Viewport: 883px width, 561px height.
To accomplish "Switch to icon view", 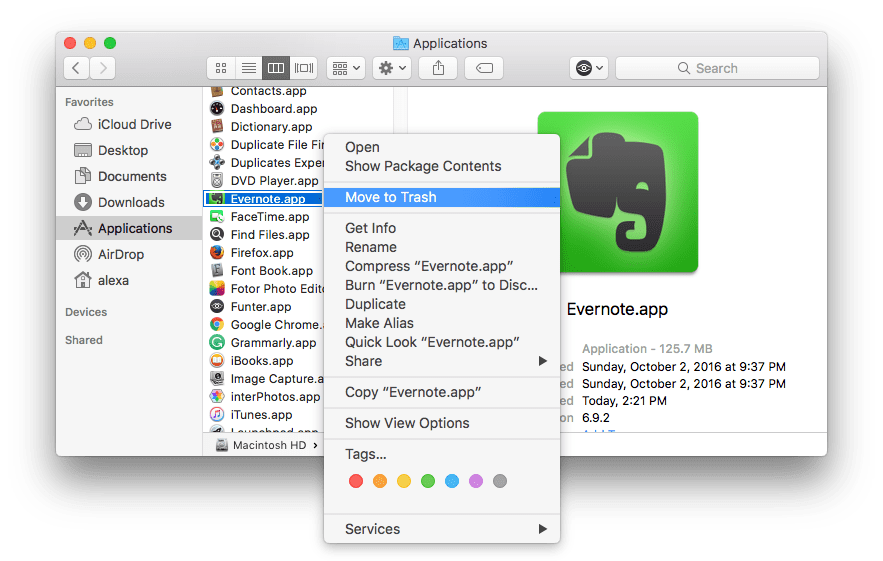I will point(221,68).
